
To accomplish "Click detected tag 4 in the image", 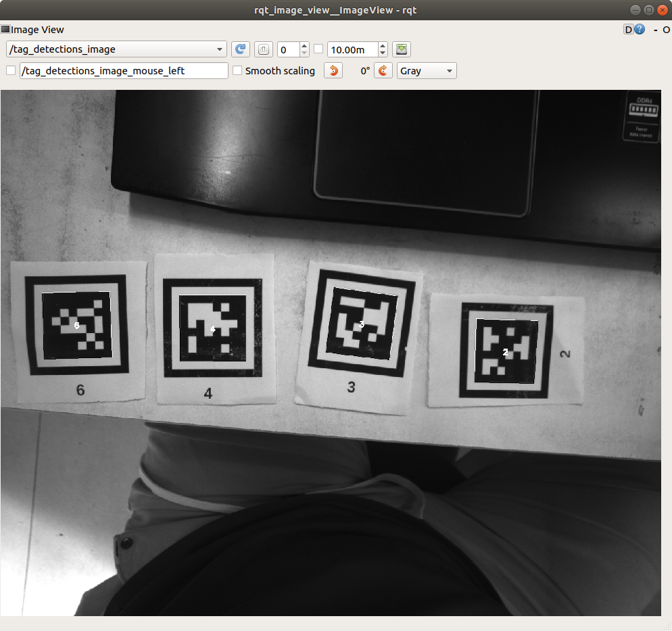I will click(212, 329).
